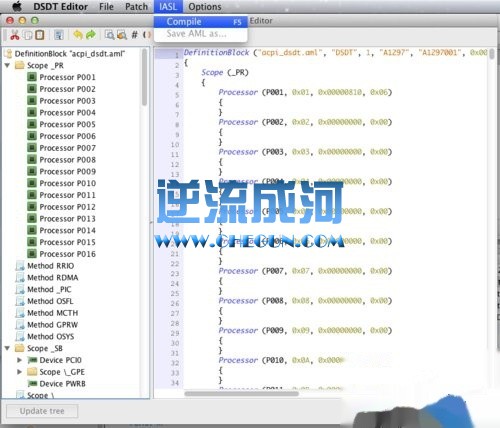
Task: Click the Select All toolbar icon
Action: pos(59,35)
